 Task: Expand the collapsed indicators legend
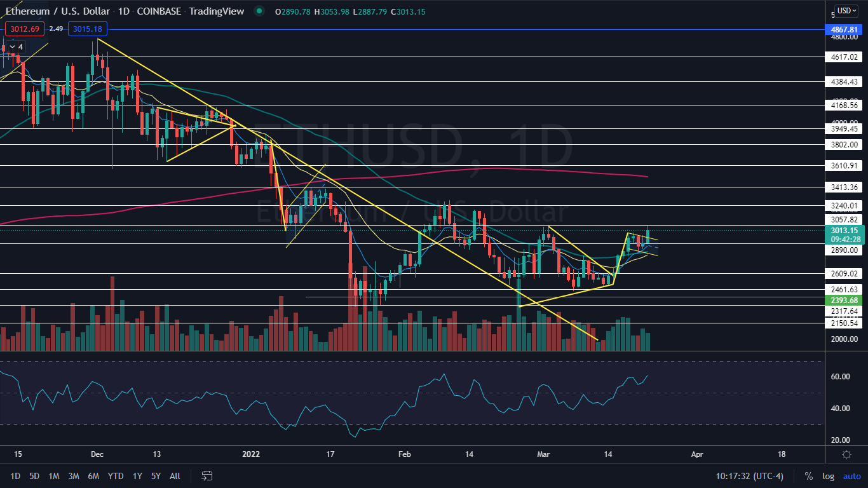[x=15, y=46]
